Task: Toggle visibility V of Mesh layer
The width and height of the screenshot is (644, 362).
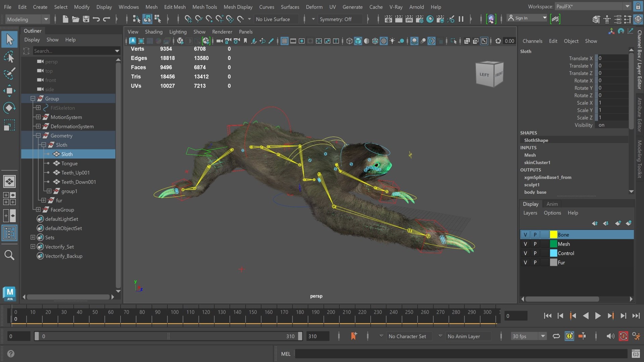Action: tap(525, 244)
